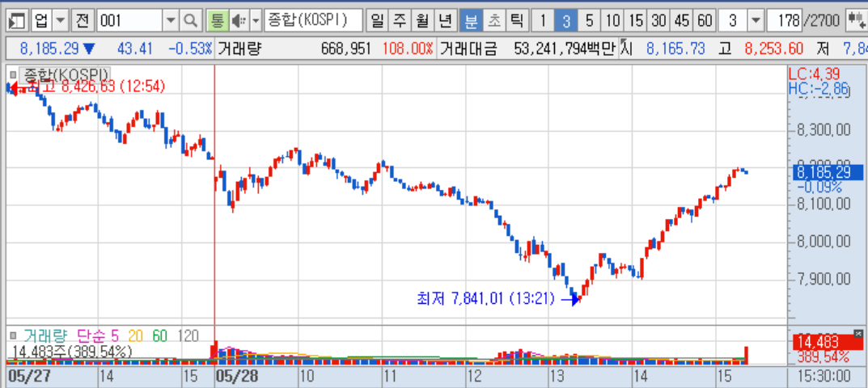The image size is (868, 388).
Task: Expand the 001 code dropdown arrow
Action: tap(171, 22)
